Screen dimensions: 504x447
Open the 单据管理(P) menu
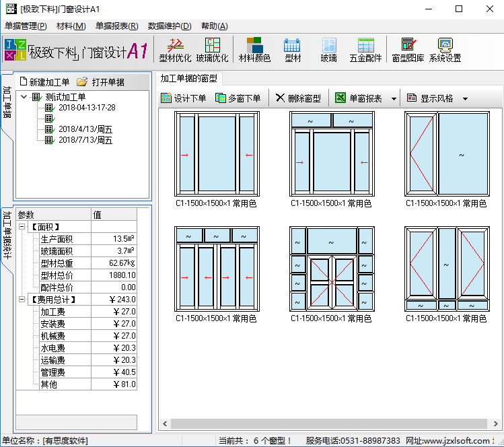pyautogui.click(x=26, y=26)
